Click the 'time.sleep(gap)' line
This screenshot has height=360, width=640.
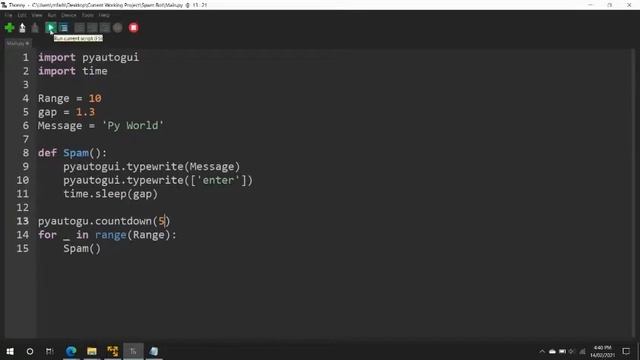click(x=110, y=194)
